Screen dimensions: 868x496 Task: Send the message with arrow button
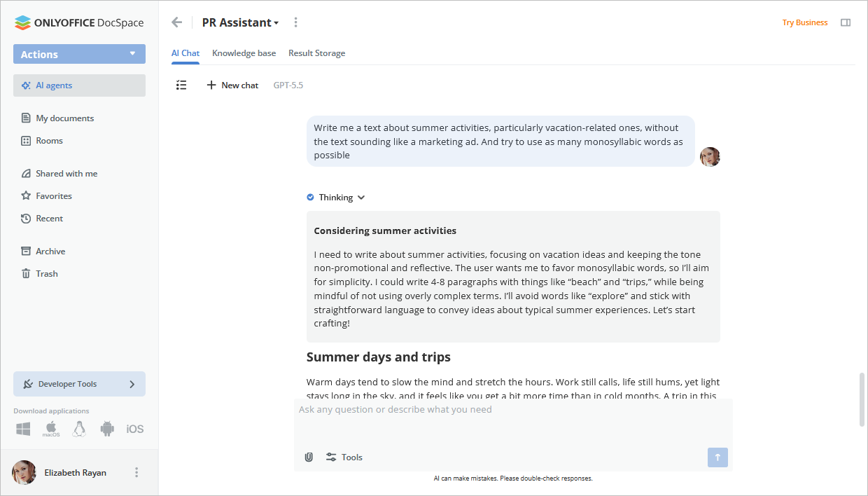click(x=717, y=457)
